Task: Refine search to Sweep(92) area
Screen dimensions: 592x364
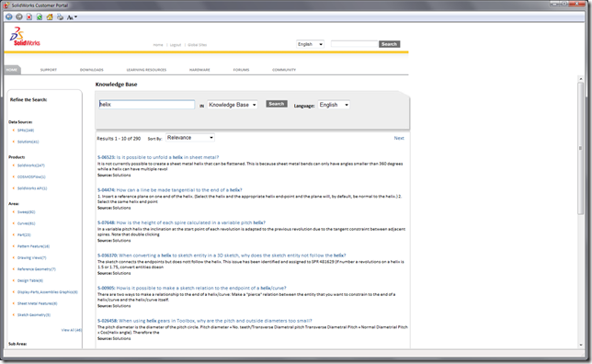Action: pyautogui.click(x=26, y=212)
